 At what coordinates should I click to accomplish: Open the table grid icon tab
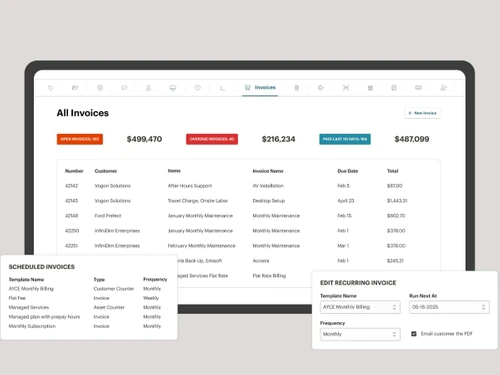click(370, 88)
